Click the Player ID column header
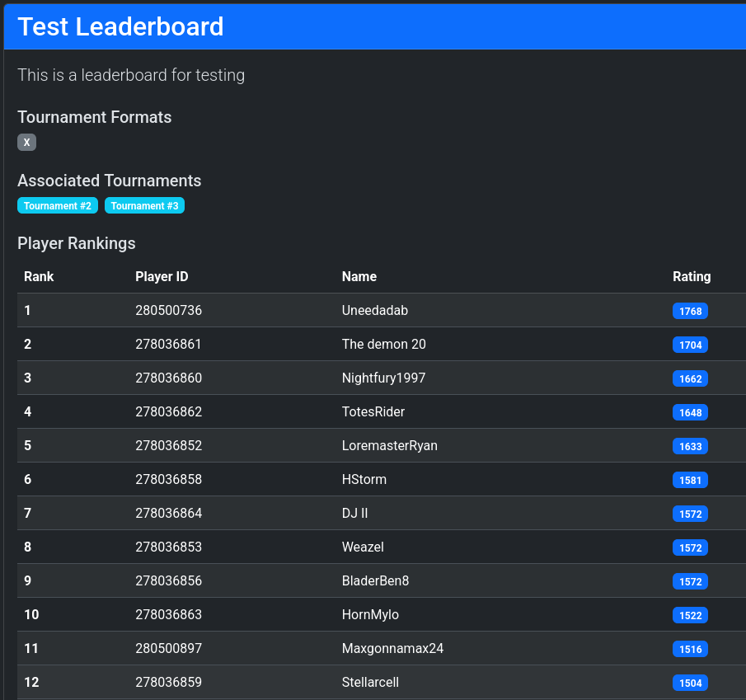The image size is (746, 700). pyautogui.click(x=162, y=276)
